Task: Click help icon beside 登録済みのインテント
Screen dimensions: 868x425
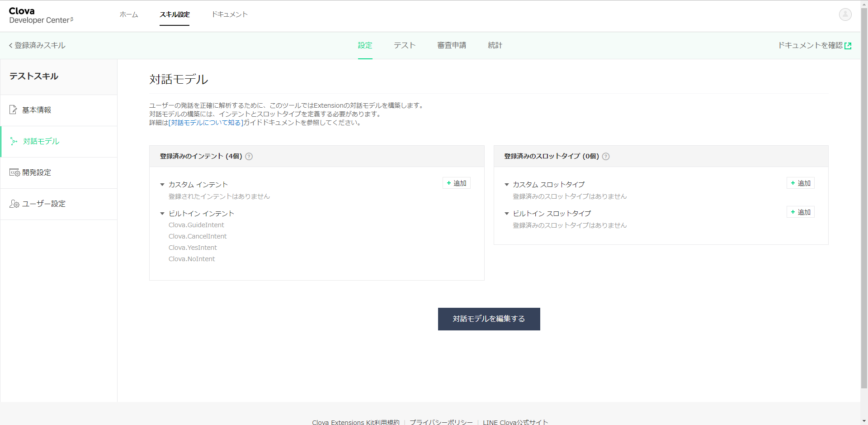Action: (x=249, y=157)
